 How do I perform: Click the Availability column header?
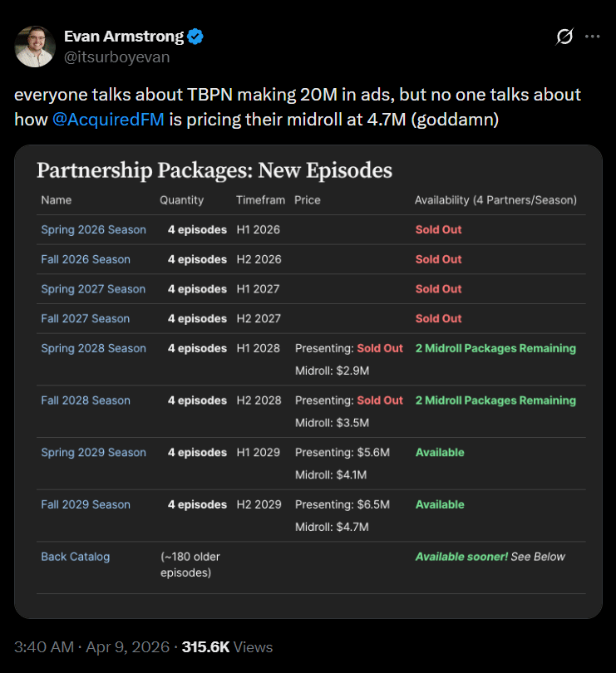tap(495, 200)
